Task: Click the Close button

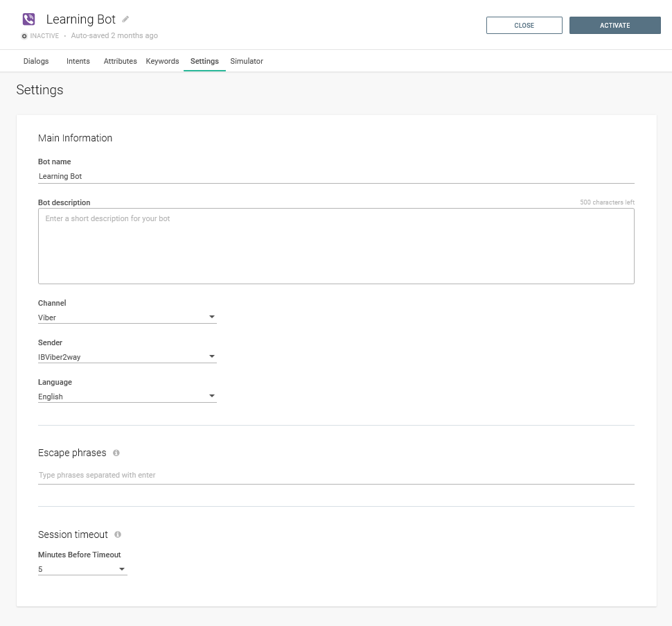Action: click(x=524, y=26)
